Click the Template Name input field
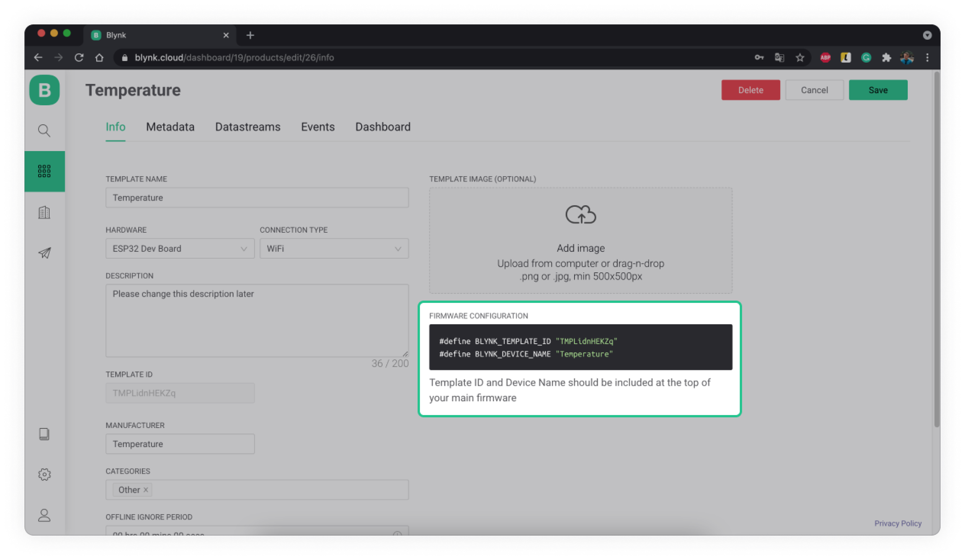 257,198
